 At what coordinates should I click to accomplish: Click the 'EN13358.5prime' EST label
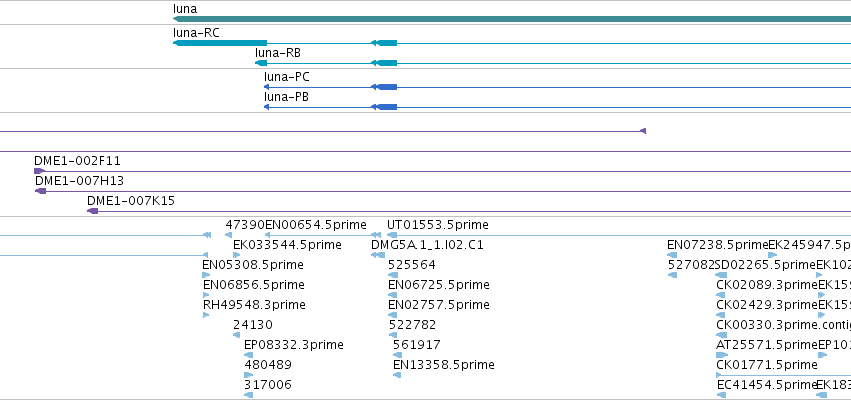click(444, 365)
